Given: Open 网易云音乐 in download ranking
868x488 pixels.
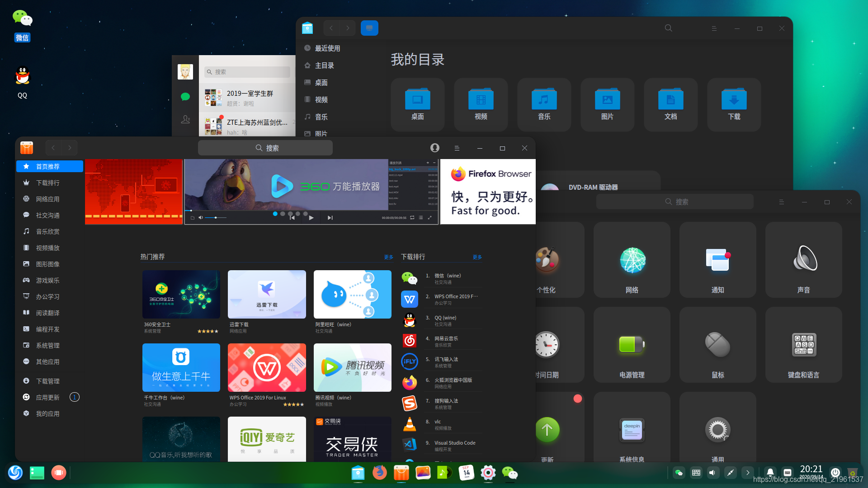Looking at the screenshot, I should pos(442,341).
